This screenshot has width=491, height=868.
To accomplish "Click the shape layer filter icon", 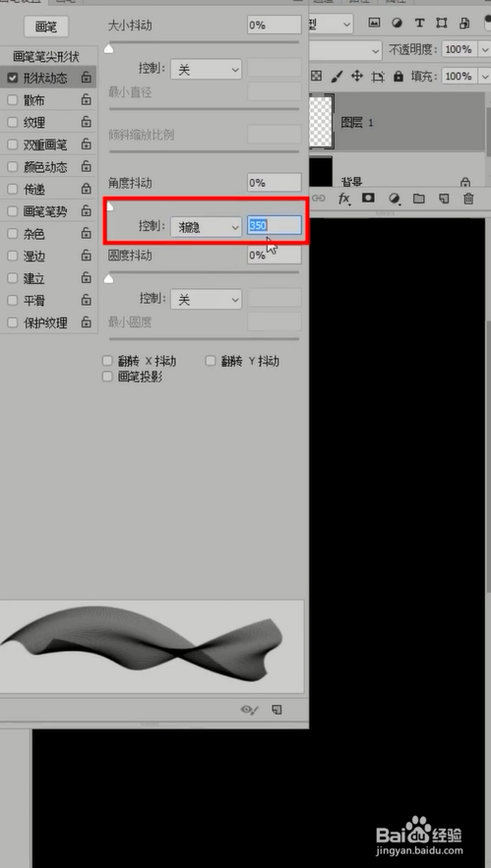I will (x=442, y=24).
